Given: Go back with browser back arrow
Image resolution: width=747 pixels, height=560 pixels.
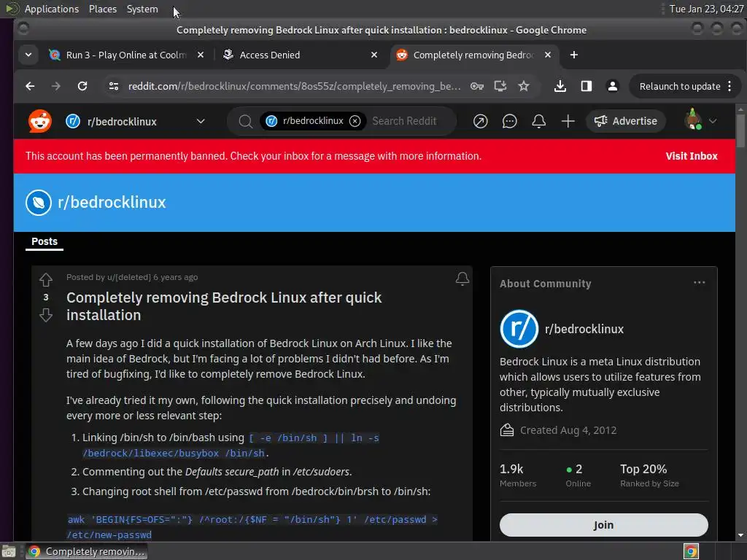Looking at the screenshot, I should click(30, 86).
